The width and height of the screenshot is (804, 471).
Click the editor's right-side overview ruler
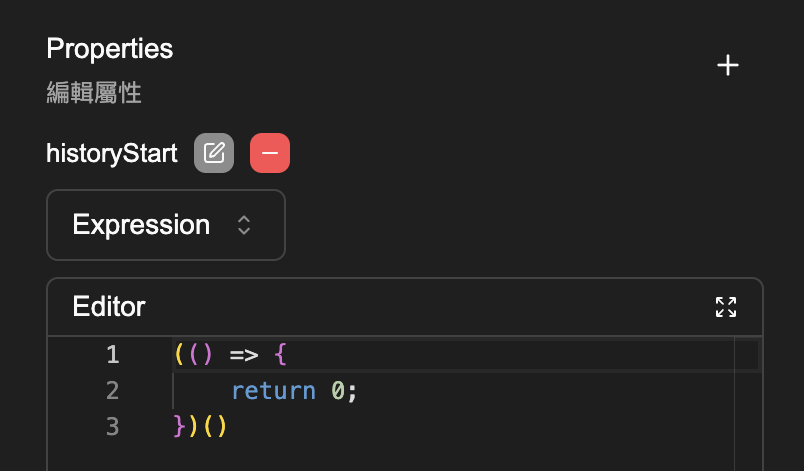pos(748,400)
